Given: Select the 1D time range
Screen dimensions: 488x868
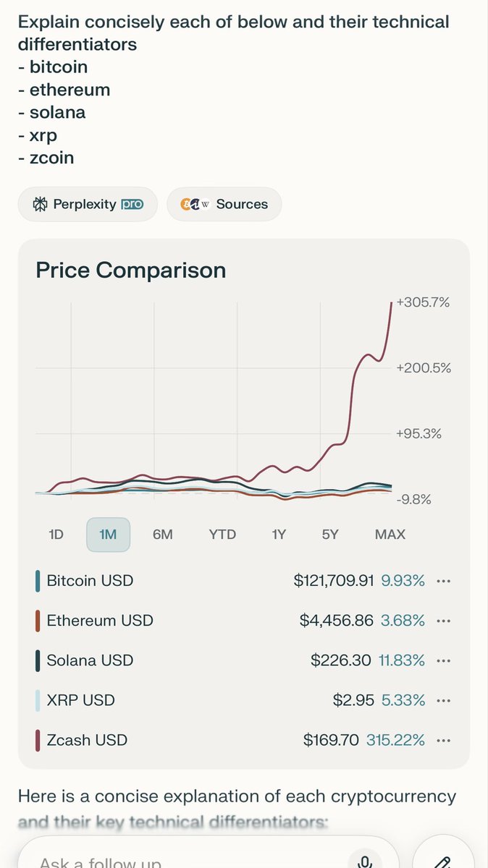Looking at the screenshot, I should pos(56,535).
